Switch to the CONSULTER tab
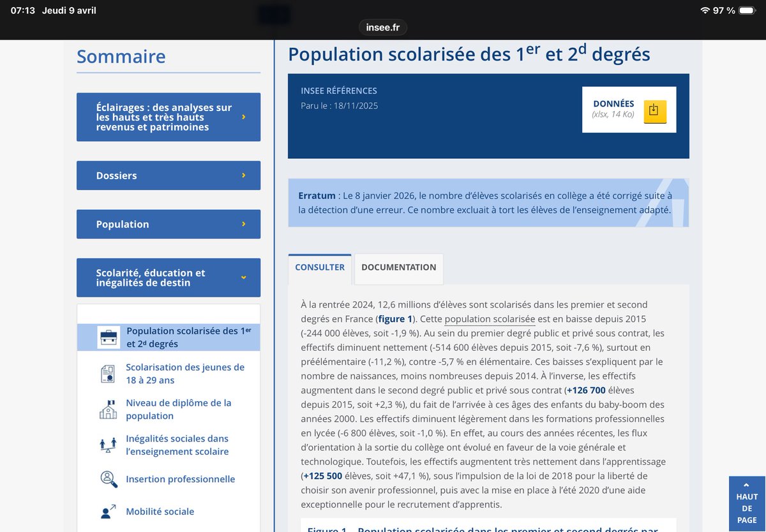766x532 pixels. click(x=320, y=268)
